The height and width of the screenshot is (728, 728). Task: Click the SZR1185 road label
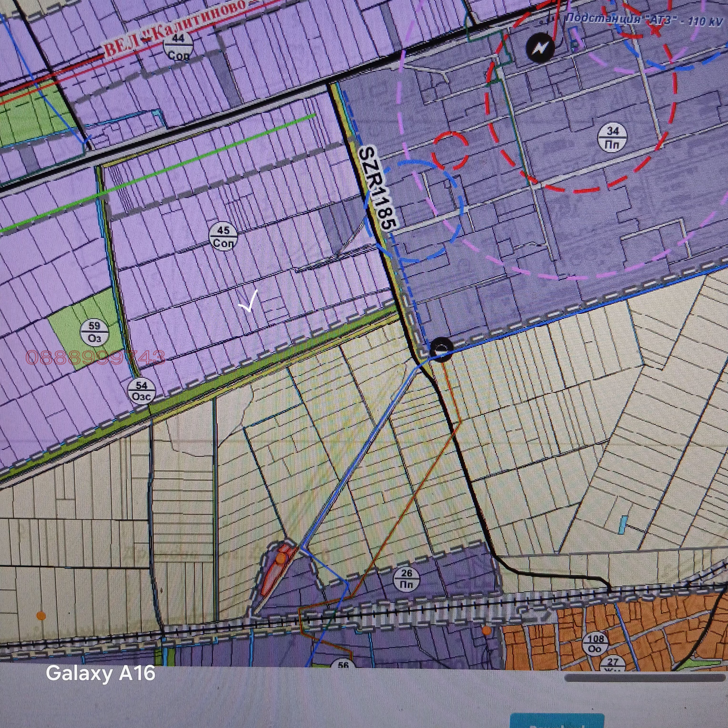(378, 187)
